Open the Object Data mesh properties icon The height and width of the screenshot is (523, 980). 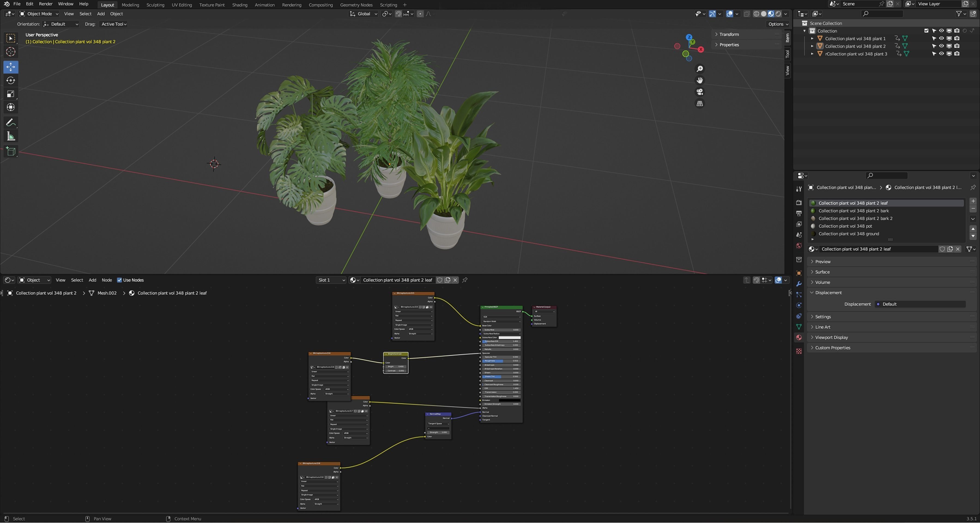click(x=798, y=327)
